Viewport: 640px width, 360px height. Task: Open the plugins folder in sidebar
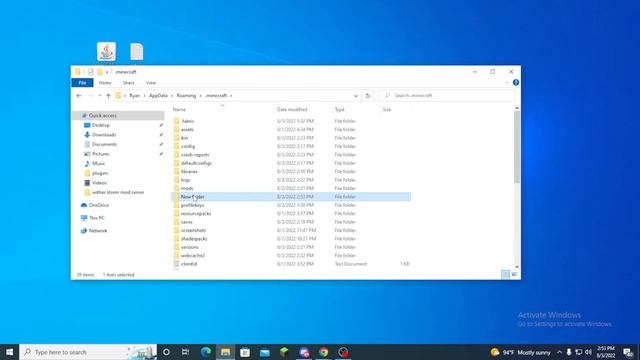[100, 173]
